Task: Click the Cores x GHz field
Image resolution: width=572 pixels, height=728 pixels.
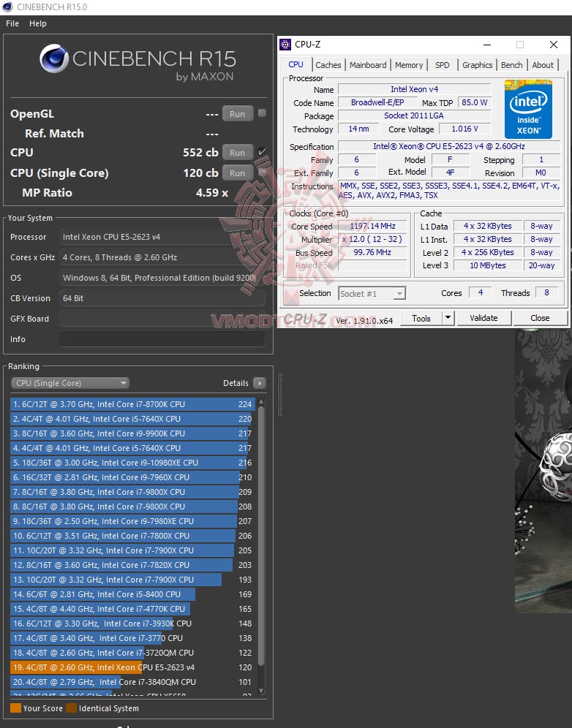Action: click(x=162, y=257)
